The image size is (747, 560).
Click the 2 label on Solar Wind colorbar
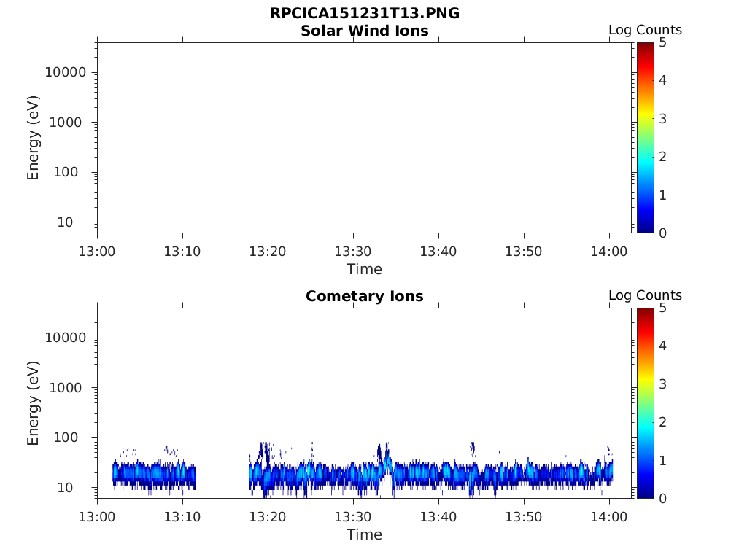point(662,157)
